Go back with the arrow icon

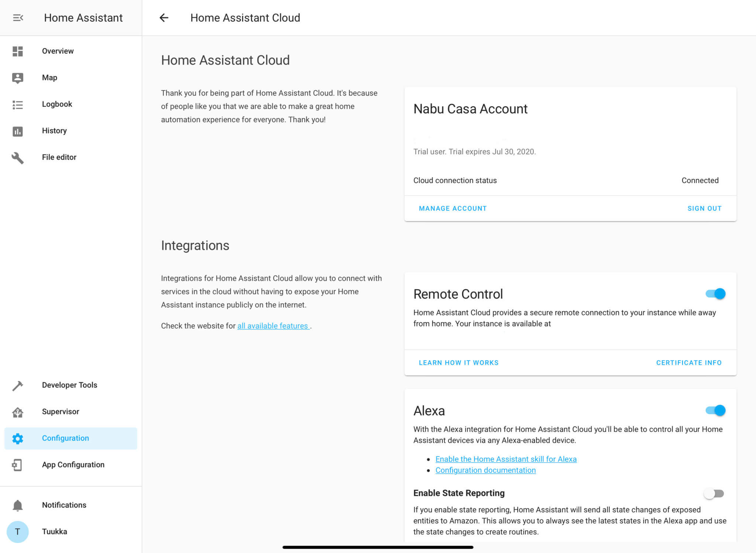(164, 18)
